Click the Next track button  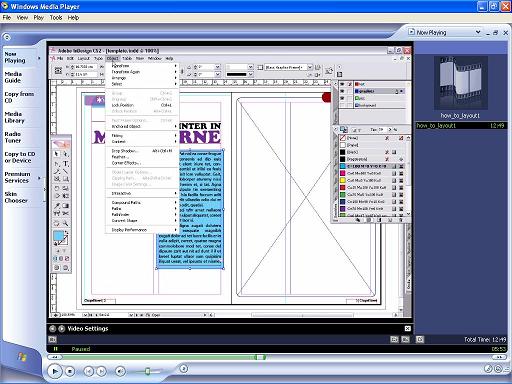pos(101,371)
